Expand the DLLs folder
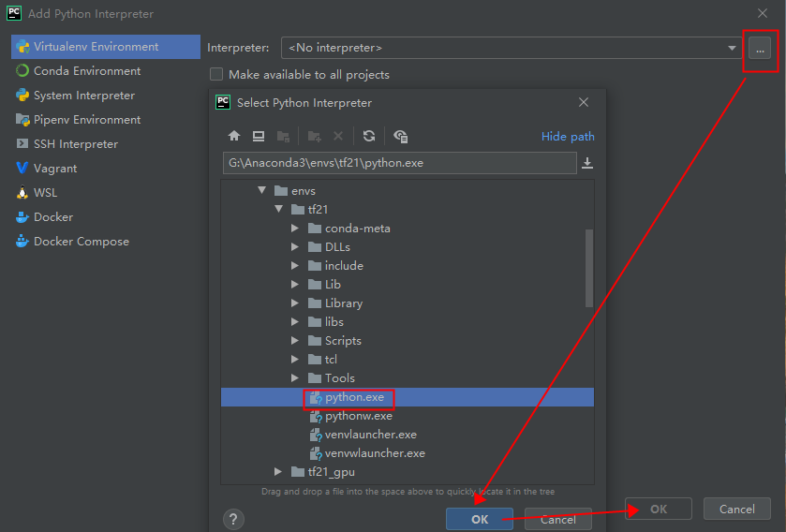This screenshot has width=786, height=532. tap(295, 246)
